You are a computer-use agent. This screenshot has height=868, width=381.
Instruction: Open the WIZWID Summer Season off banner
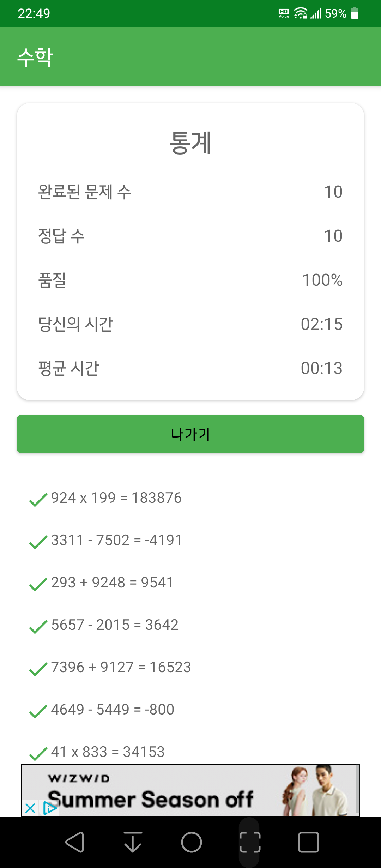point(190,790)
